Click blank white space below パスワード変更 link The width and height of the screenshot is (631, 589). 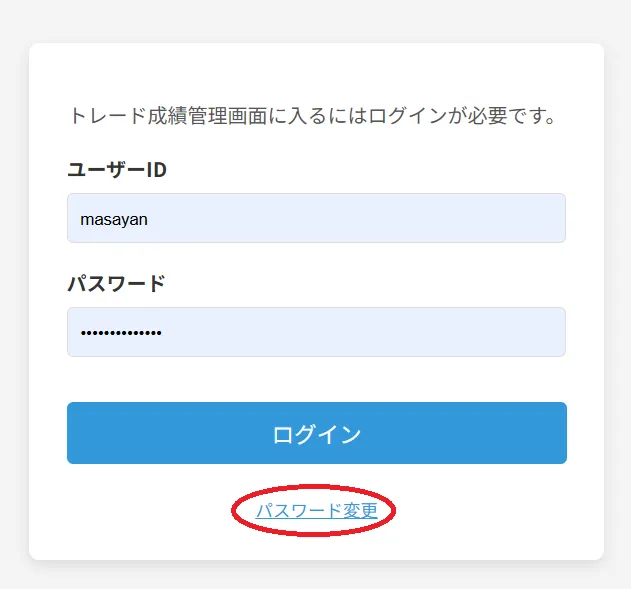(316, 545)
